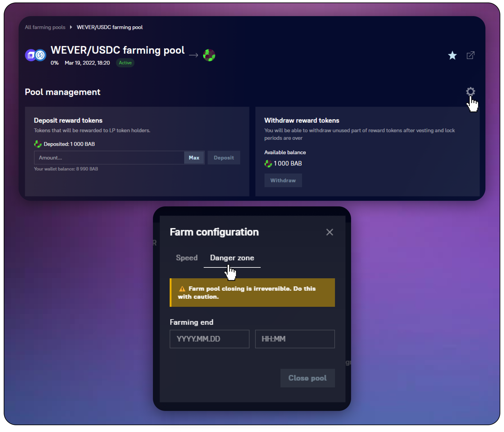Open pool settings gear icon
This screenshot has width=504, height=432.
(470, 91)
